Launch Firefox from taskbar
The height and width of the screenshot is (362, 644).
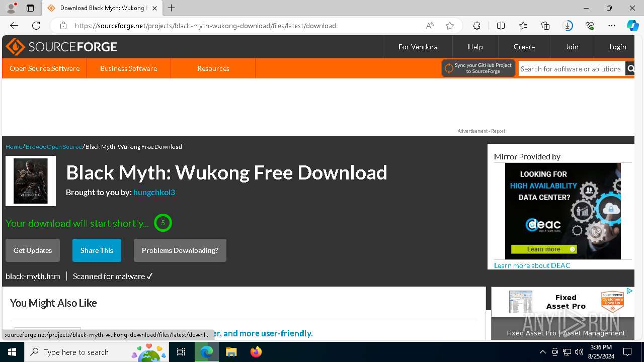[x=256, y=352]
